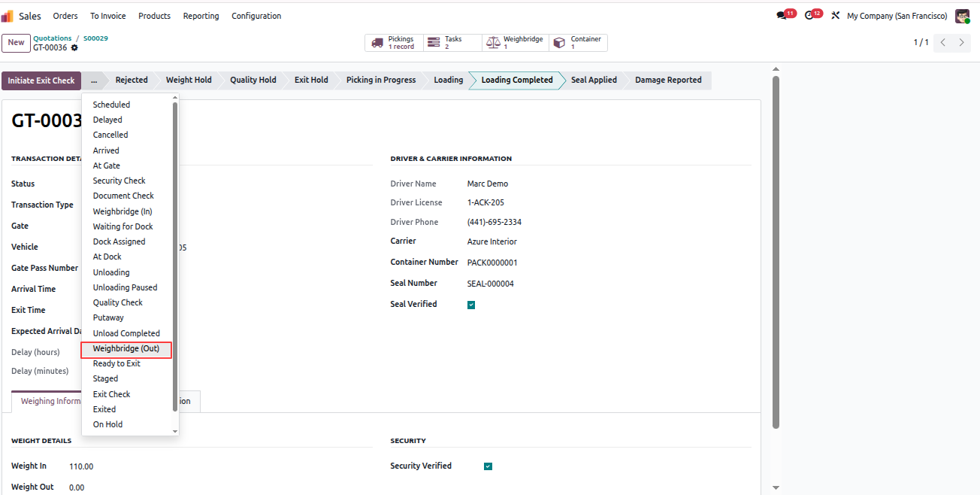Click the gear icon beside GT-00036
980x495 pixels.
[x=74, y=48]
